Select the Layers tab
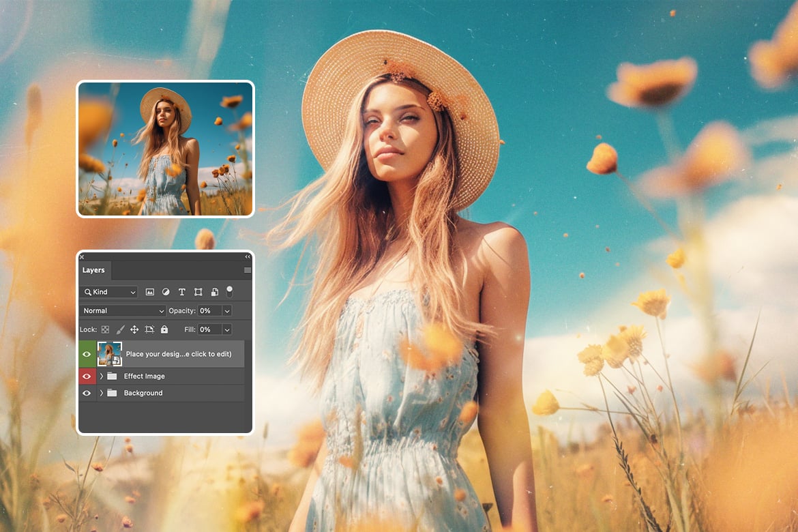Screen dimensions: 798x532 [x=93, y=270]
